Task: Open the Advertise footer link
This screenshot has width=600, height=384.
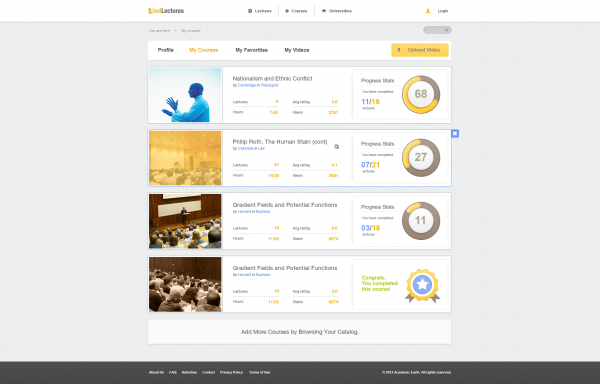Action: 189,372
